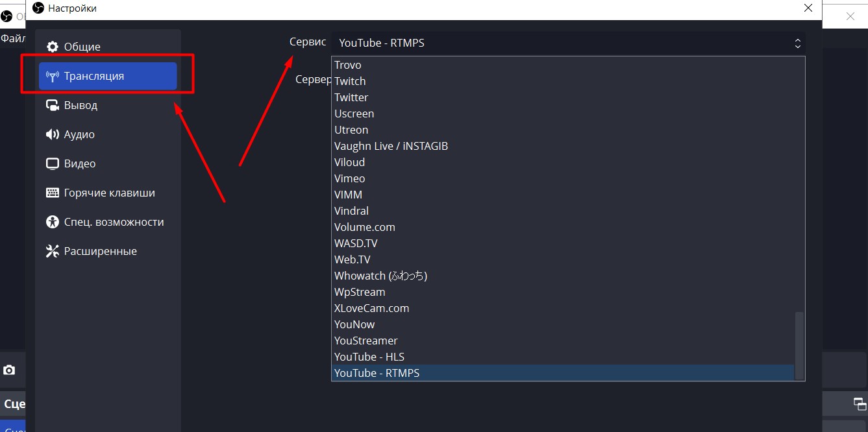Click the camera screenshot icon at bottom left
This screenshot has width=868, height=432.
pos(9,370)
